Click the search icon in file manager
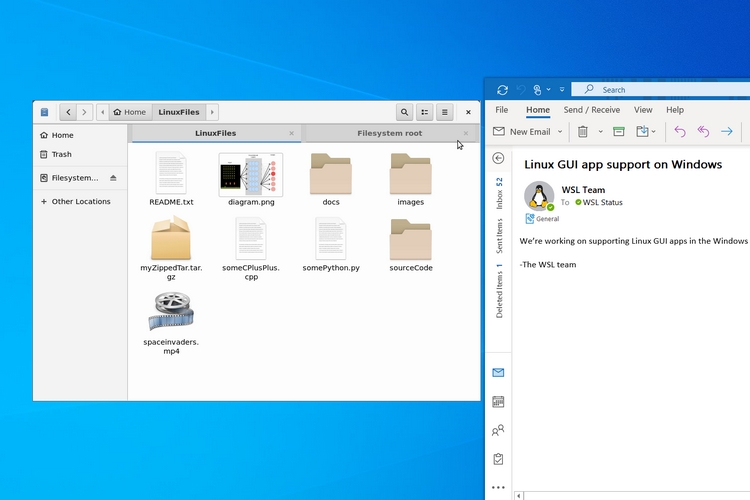 pos(404,113)
